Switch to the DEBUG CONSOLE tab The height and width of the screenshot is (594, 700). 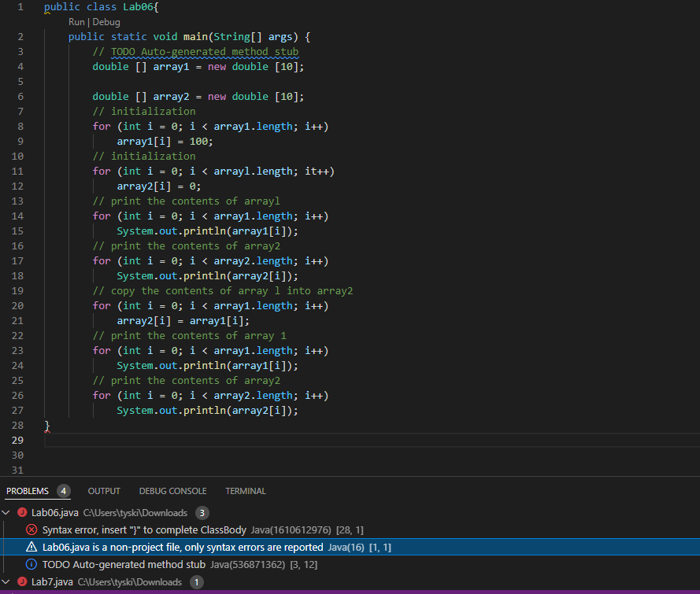click(172, 491)
